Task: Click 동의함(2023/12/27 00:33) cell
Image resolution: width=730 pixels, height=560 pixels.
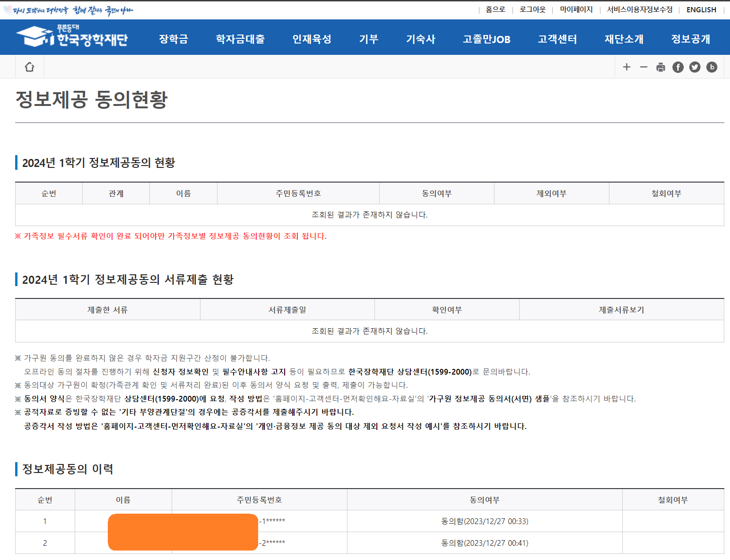Action: (485, 521)
